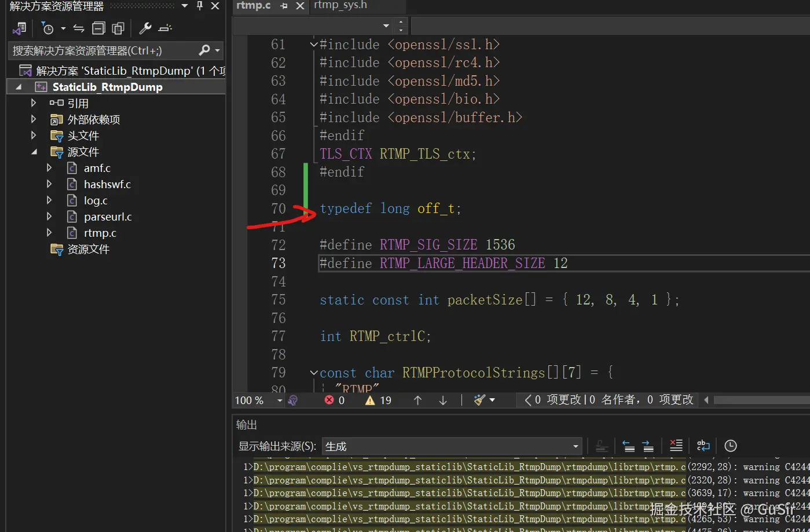Open the 100 % zoom dropdown
Screen dimensions: 810x532
pos(279,400)
